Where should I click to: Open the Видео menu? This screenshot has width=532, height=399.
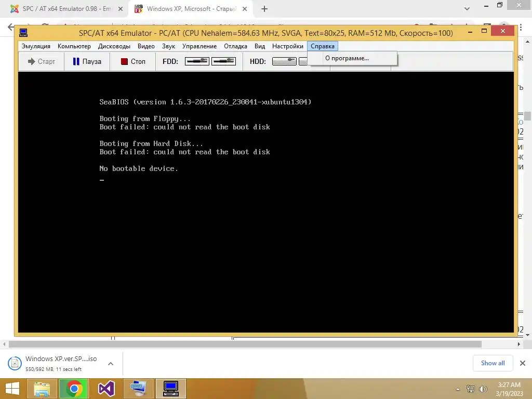[x=146, y=46]
